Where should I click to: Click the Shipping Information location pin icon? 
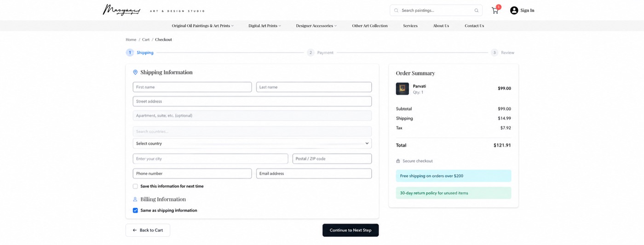tap(135, 72)
